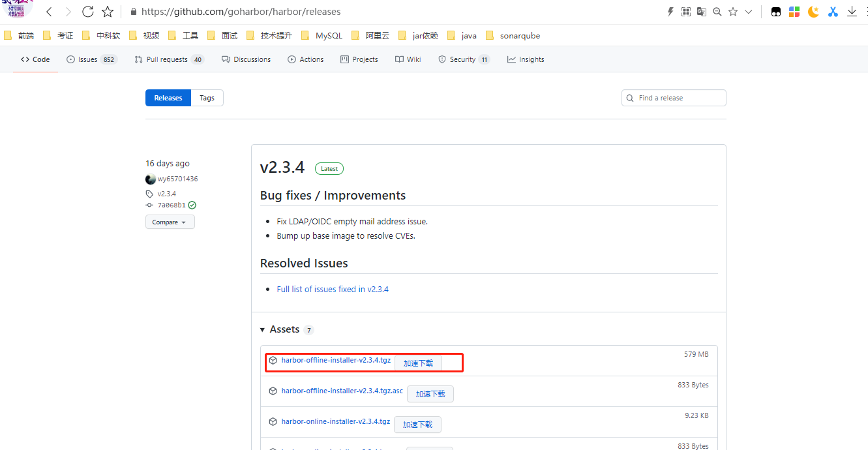Open the 中科软 bookmark folder
This screenshot has width=868, height=450.
point(101,36)
